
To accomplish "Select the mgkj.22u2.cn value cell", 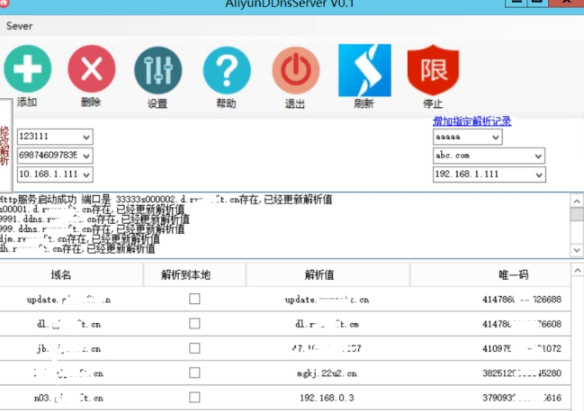I will click(x=328, y=373).
